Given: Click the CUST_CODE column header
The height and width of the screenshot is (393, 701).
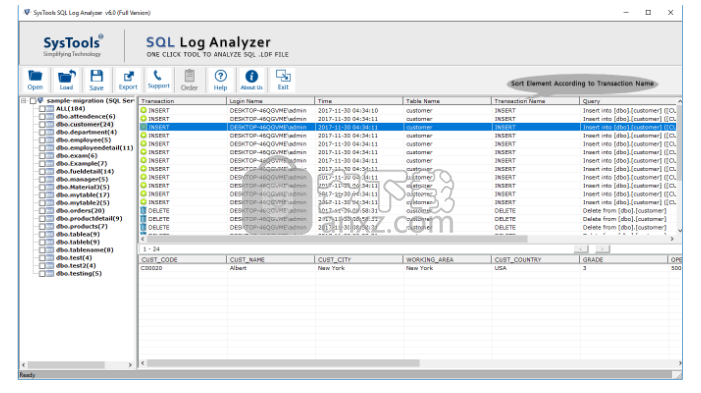Looking at the screenshot, I should 182,259.
